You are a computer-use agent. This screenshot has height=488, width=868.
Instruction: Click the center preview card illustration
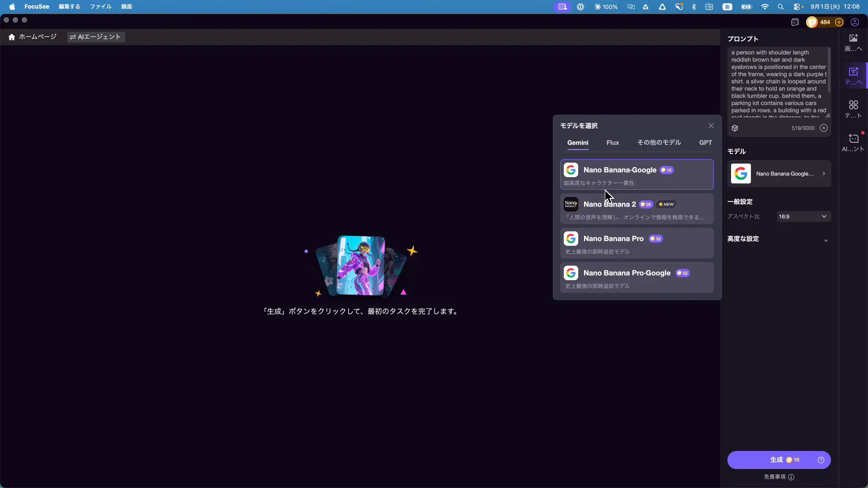tap(361, 266)
